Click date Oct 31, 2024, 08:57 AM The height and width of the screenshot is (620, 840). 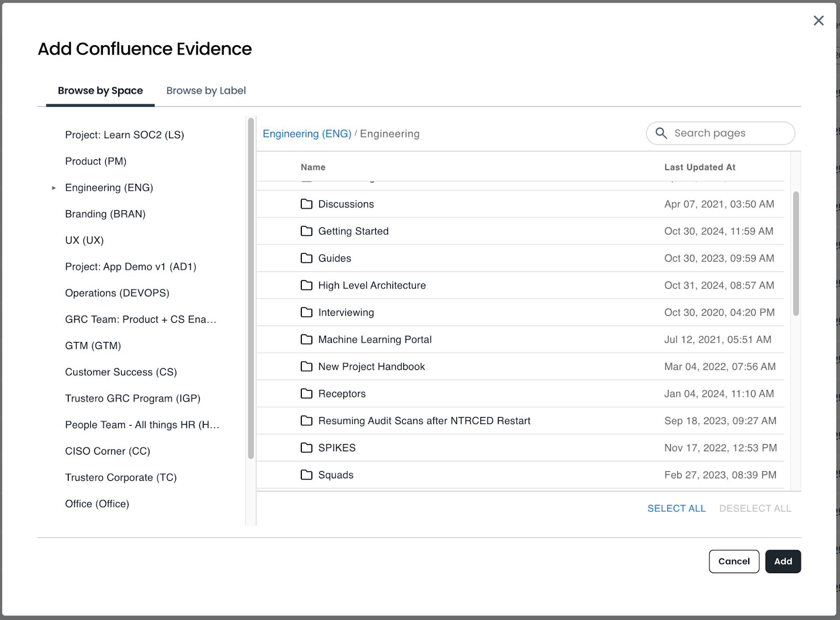(719, 285)
